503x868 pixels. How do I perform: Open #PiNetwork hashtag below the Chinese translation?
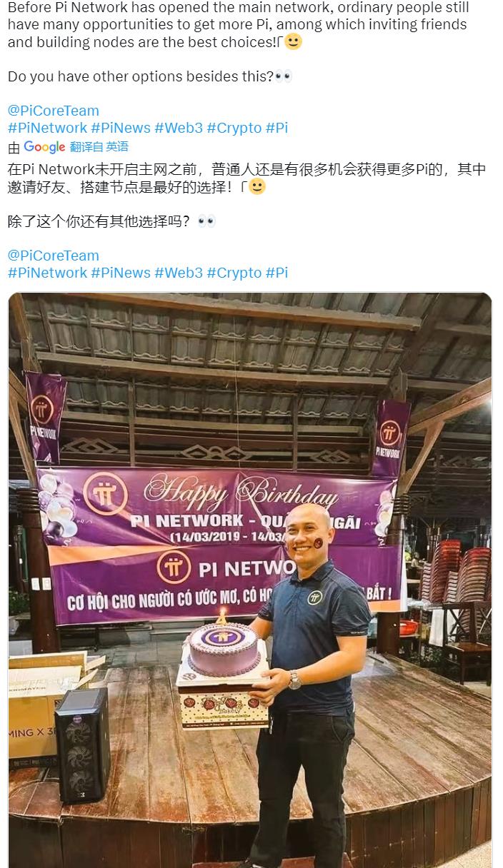coord(47,273)
